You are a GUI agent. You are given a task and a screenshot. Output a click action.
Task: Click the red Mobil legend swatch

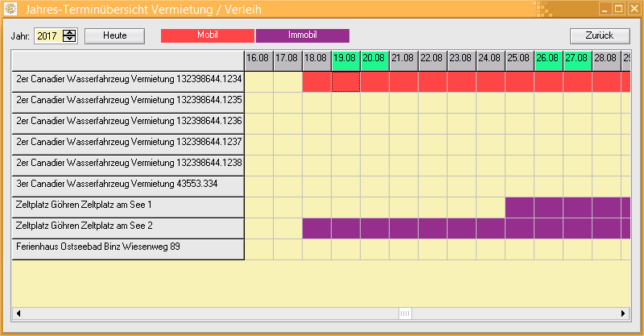tap(208, 36)
